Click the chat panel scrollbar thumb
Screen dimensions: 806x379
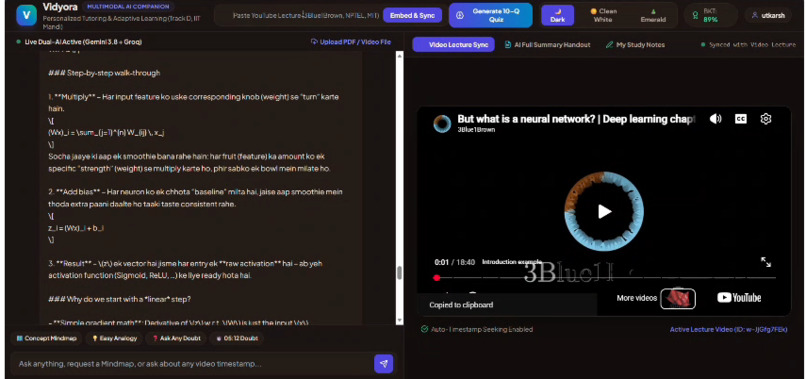399,273
